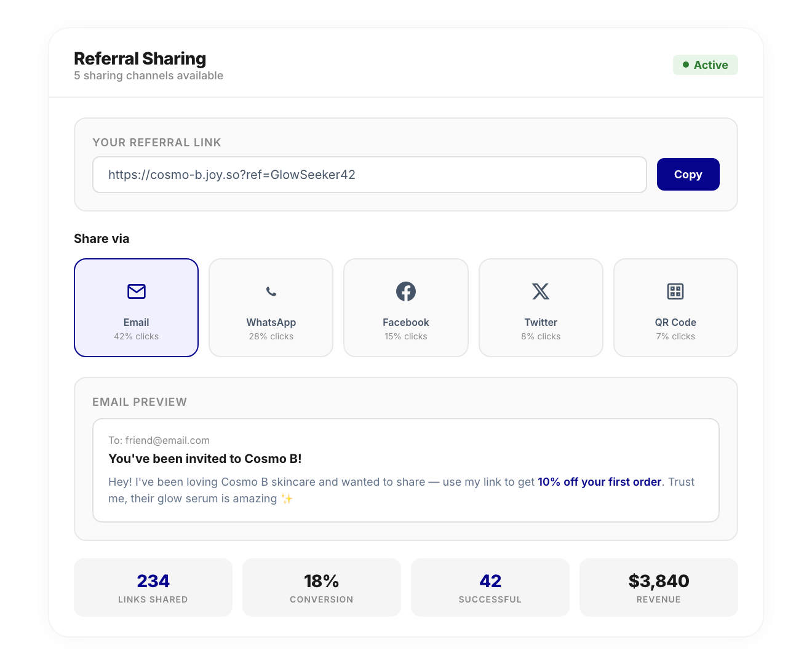Open the QR Code sharing icon
Screen dimensions: 812x664
click(675, 291)
